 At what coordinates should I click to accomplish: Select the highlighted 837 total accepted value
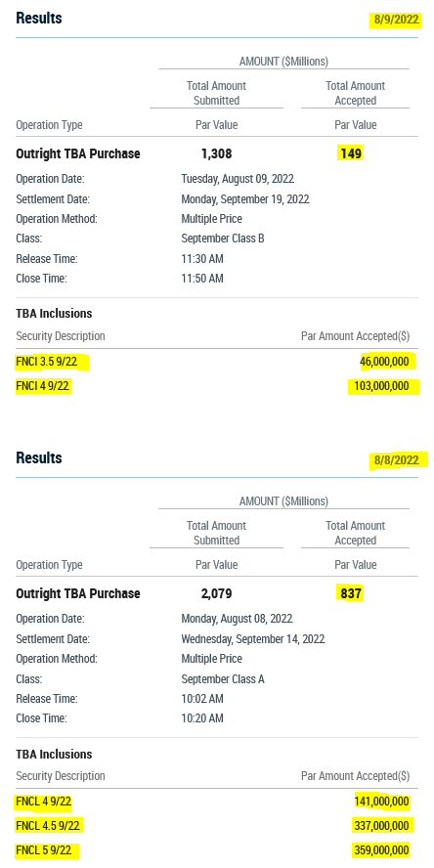(351, 594)
